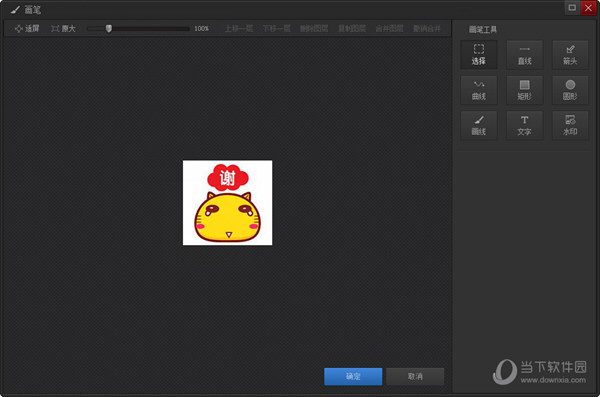600x397 pixels.
Task: Click the delete layer toolbar option
Action: click(314, 29)
